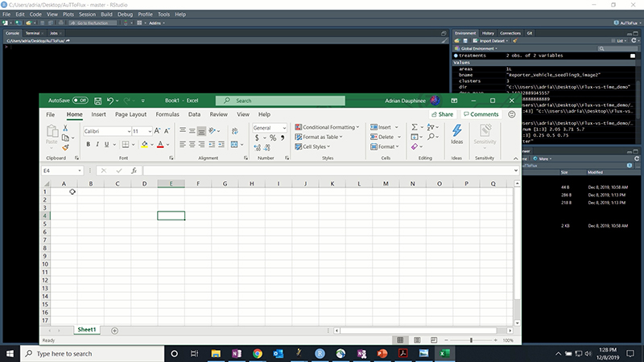Click the Find & Select magnifier icon

coord(431,137)
